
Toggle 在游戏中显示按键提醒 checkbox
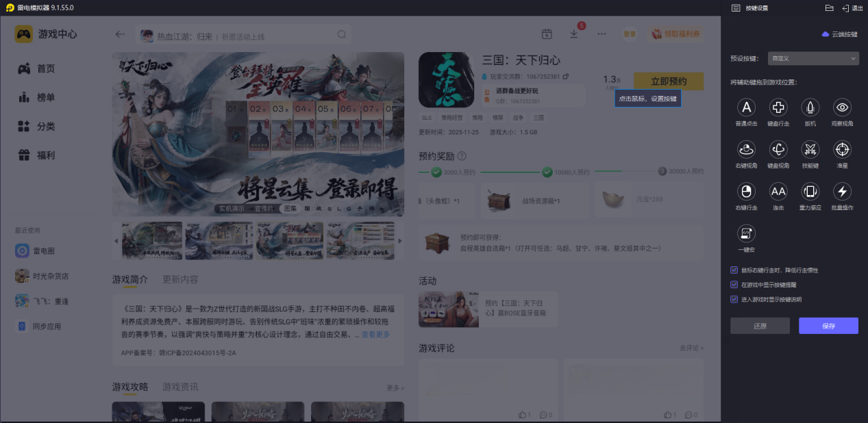point(734,285)
